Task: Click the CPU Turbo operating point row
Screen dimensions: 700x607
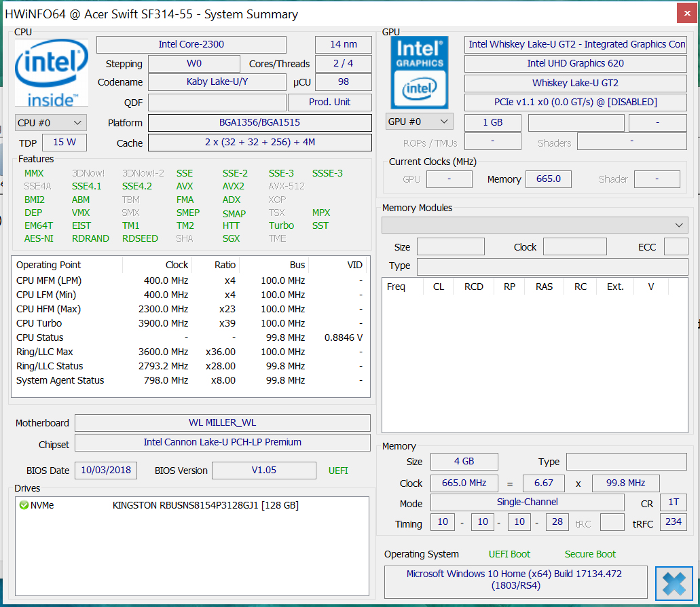Action: tap(190, 323)
